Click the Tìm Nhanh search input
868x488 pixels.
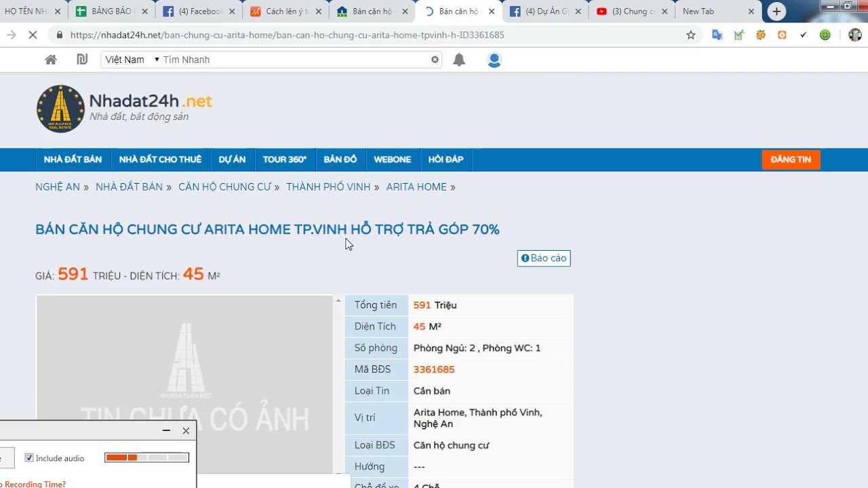tap(296, 60)
